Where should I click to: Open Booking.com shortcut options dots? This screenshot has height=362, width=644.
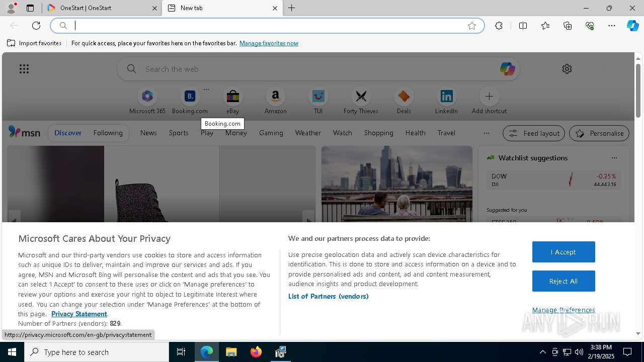(x=206, y=89)
